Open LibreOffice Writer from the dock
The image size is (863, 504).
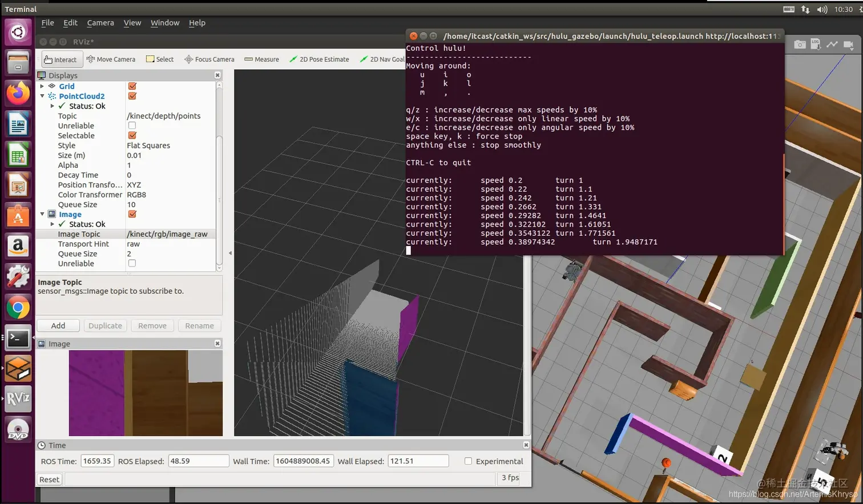tap(18, 124)
